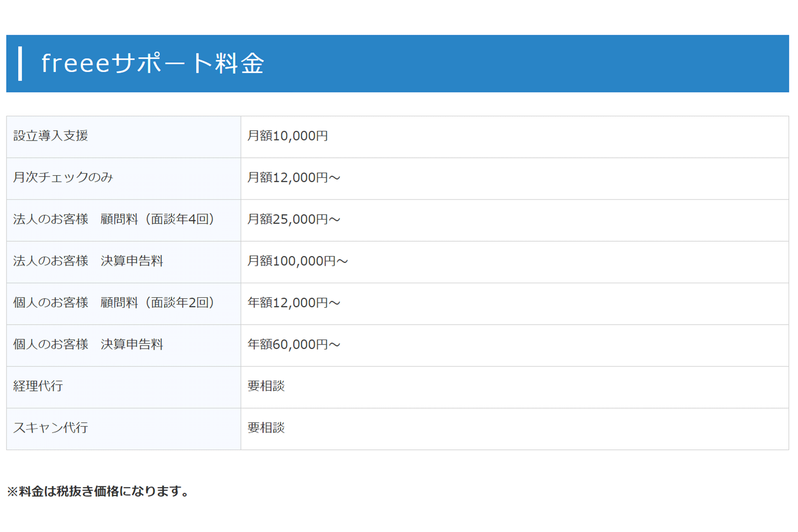
Task: Click the 経理代行 row label
Action: [x=38, y=386]
